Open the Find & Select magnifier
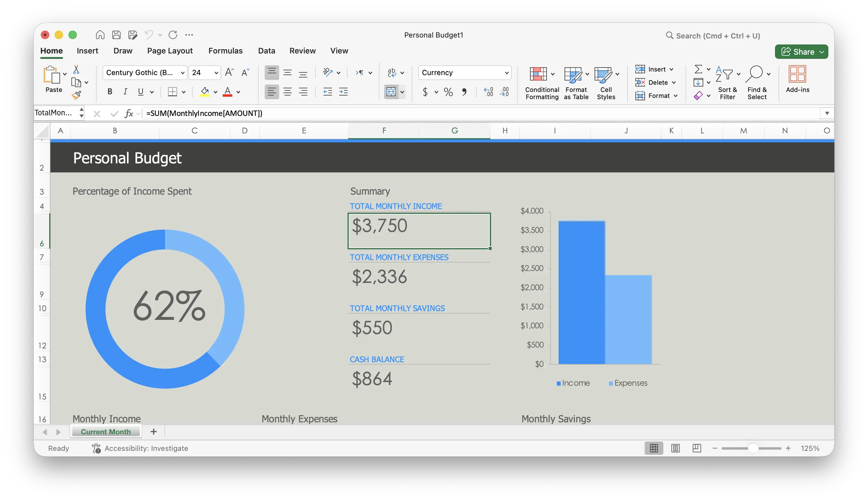 point(756,83)
